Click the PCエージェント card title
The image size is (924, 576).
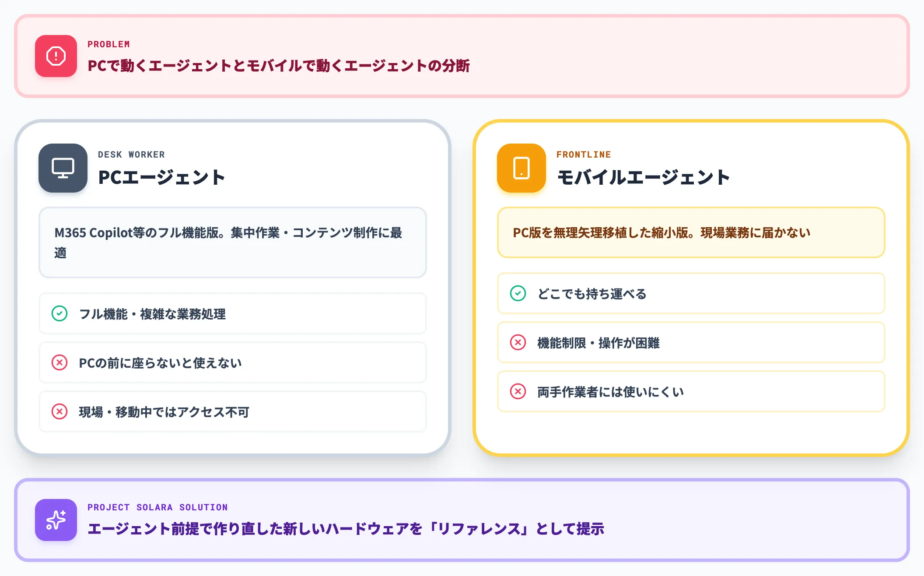(161, 177)
